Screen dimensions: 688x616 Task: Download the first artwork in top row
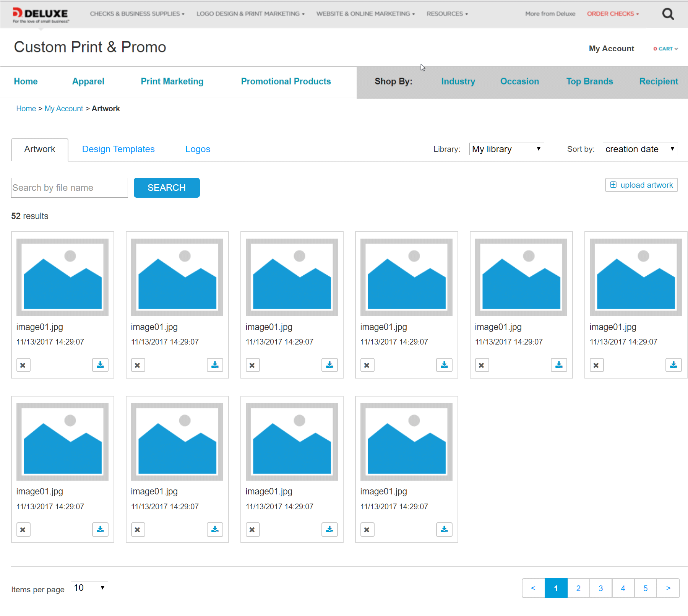point(100,365)
